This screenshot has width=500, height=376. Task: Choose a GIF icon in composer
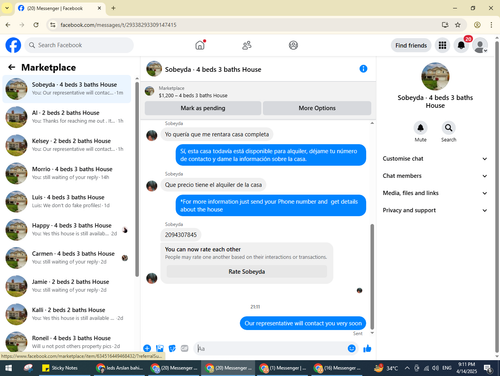click(x=185, y=348)
